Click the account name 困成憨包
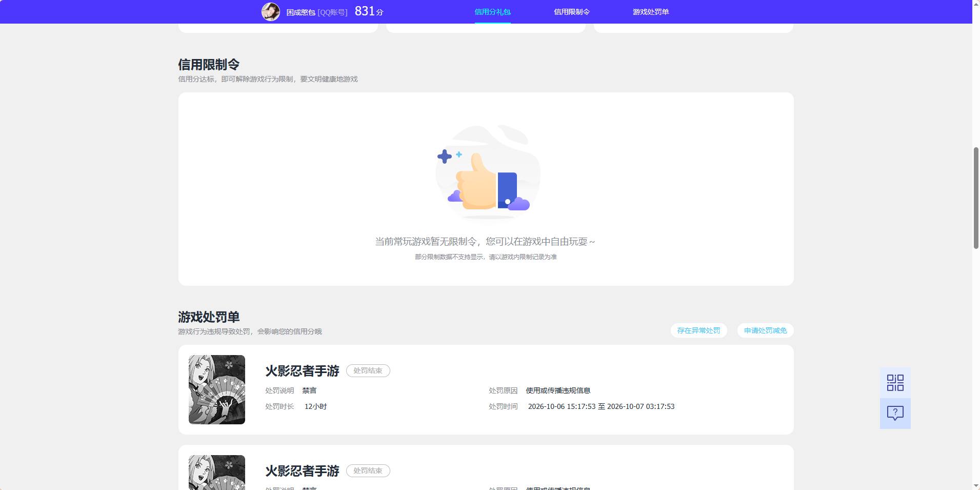Viewport: 980px width, 490px height. pos(301,12)
